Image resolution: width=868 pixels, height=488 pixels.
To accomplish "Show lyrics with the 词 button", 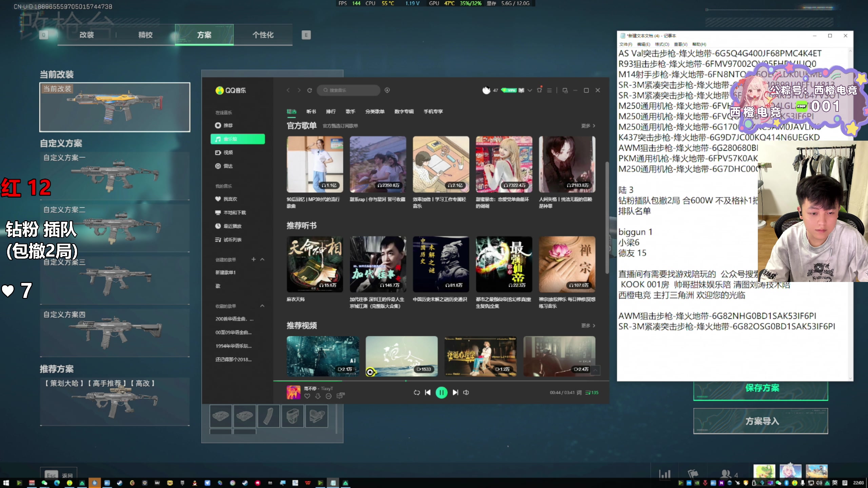I will point(579,392).
